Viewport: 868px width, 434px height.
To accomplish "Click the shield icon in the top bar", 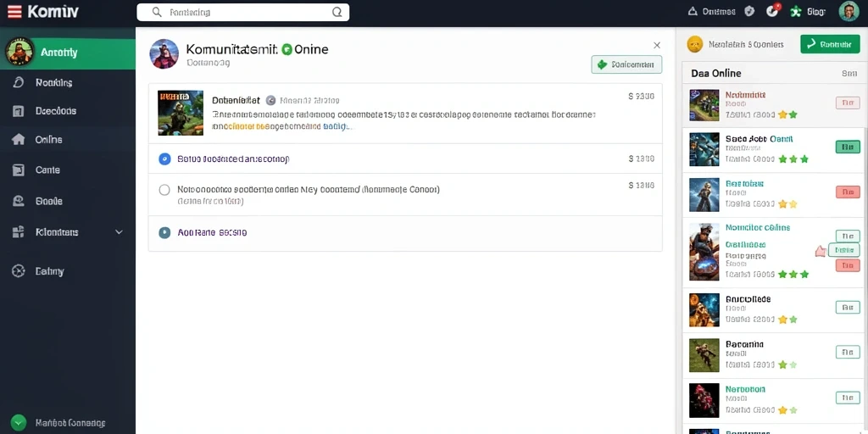I will [x=749, y=12].
